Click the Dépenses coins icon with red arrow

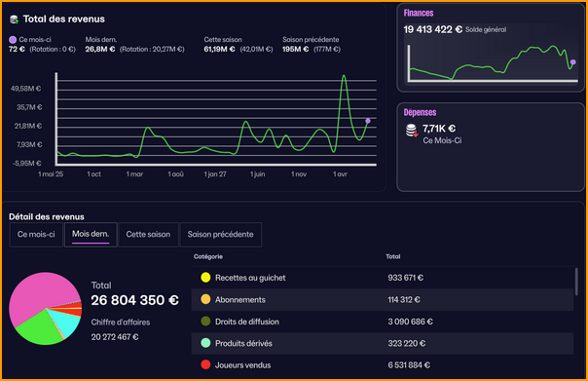click(412, 131)
